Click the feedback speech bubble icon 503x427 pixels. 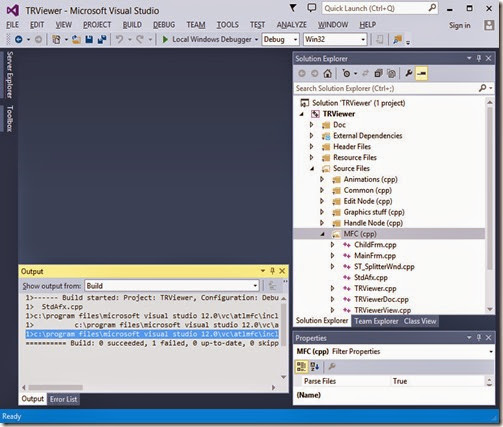click(x=311, y=8)
